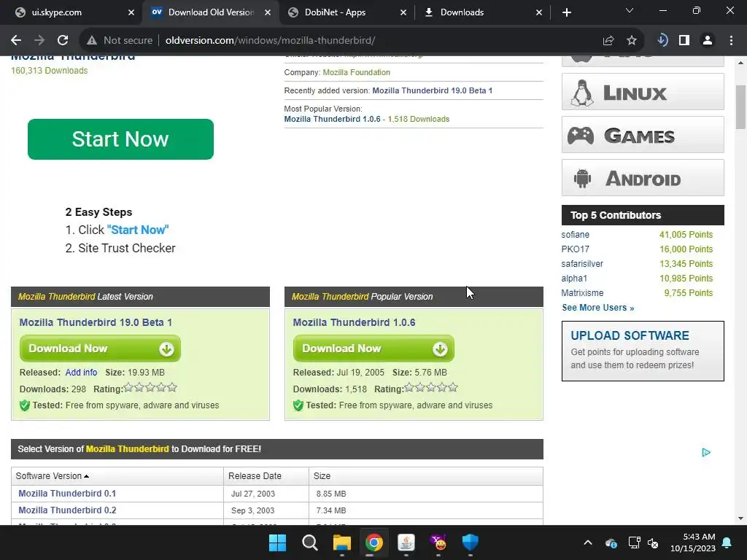Click the browser Back arrow

(x=16, y=41)
